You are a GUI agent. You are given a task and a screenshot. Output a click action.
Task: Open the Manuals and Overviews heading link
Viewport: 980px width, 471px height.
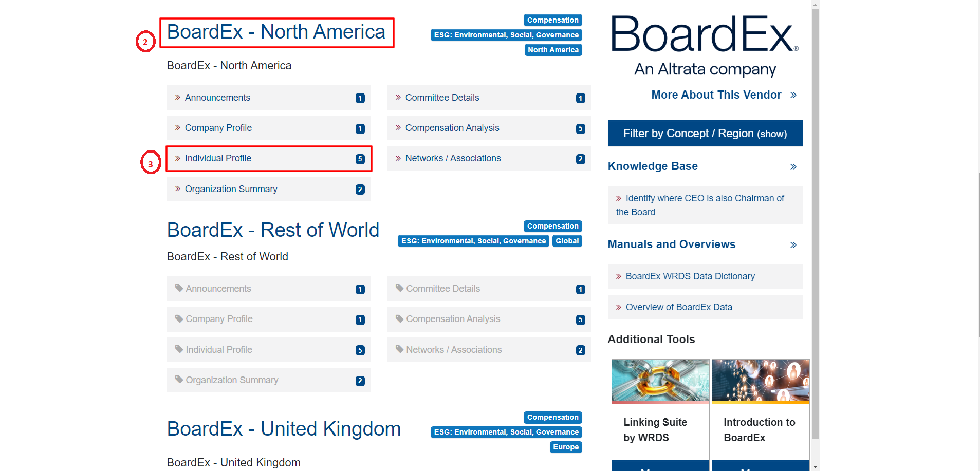[x=672, y=244]
